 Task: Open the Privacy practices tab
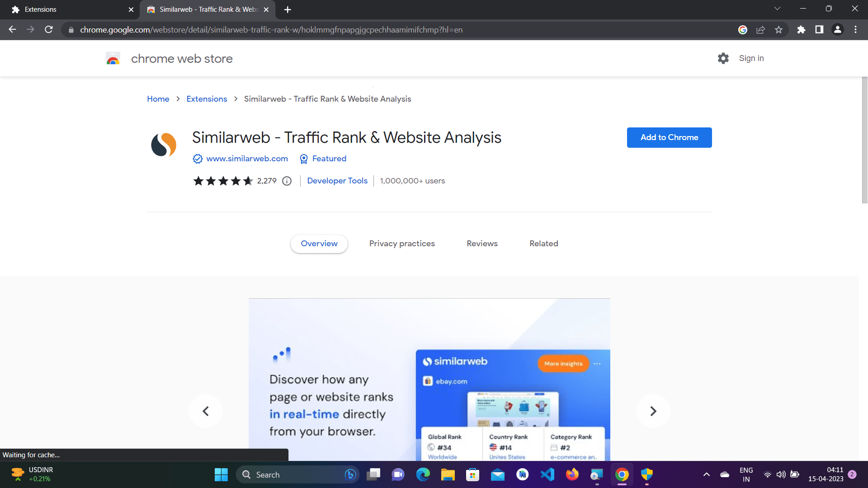[x=402, y=244]
